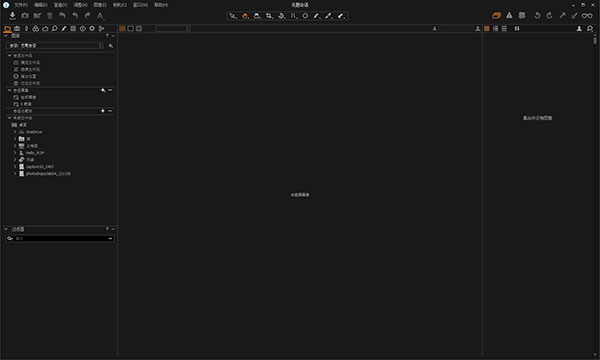600x360 pixels.
Task: Switch browser to orange grid view
Action: click(487, 29)
